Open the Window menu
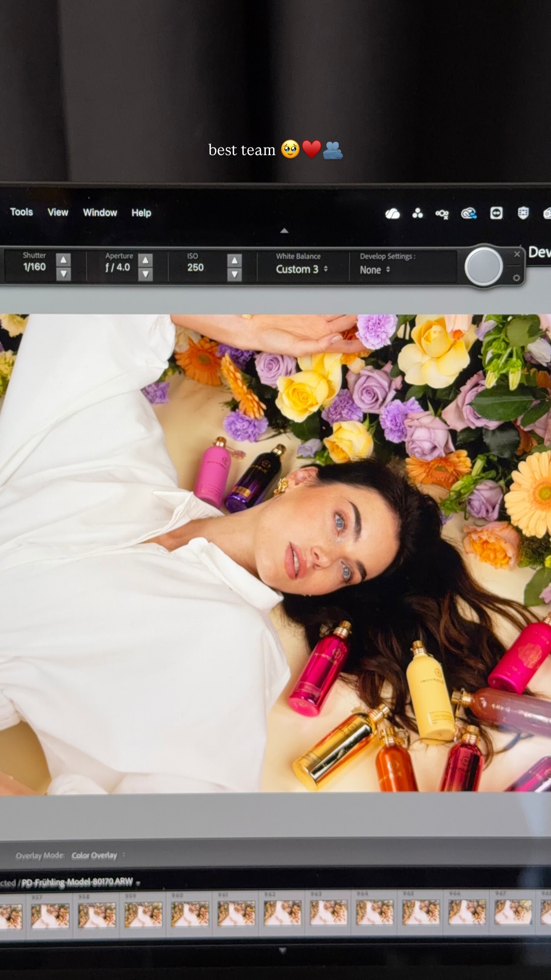551x980 pixels. coord(100,213)
